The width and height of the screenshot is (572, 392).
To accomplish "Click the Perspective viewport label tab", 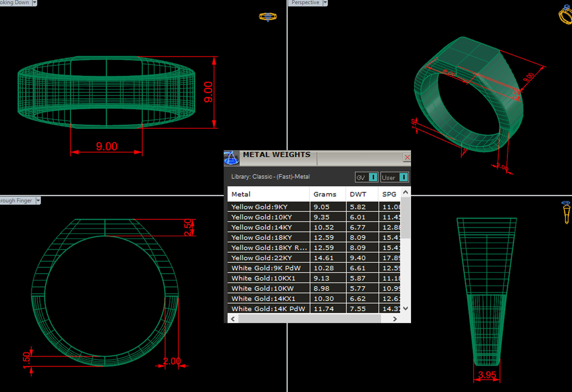I will coord(305,3).
